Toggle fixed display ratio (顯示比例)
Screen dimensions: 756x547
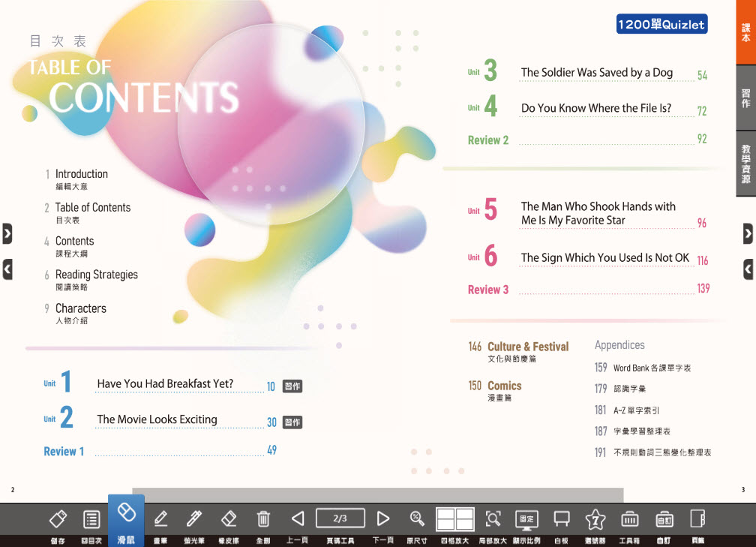[526, 518]
